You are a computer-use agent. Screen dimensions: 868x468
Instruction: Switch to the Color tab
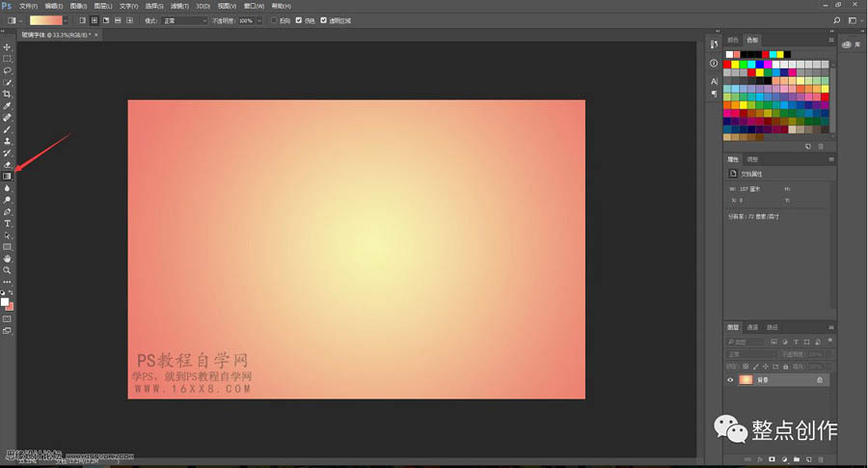tap(733, 40)
